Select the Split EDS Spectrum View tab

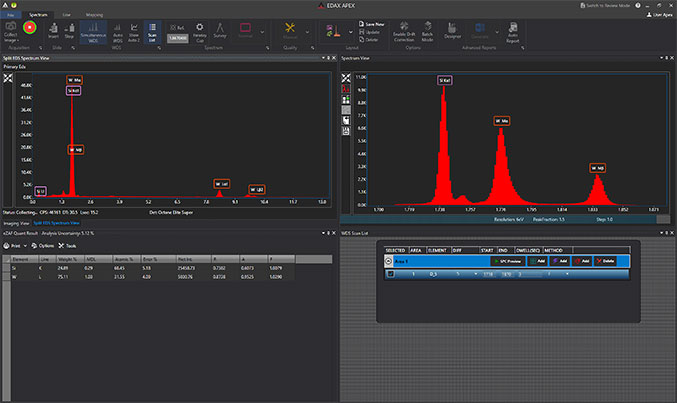pos(57,223)
